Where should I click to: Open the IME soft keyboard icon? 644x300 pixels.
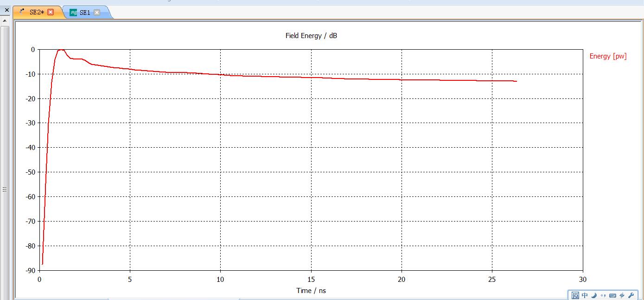click(x=612, y=295)
